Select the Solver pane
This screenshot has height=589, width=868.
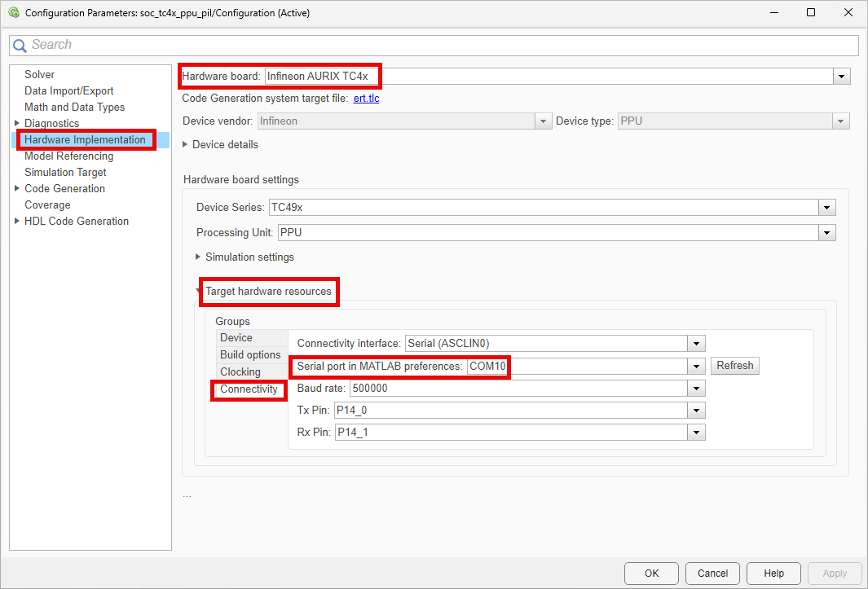point(39,75)
